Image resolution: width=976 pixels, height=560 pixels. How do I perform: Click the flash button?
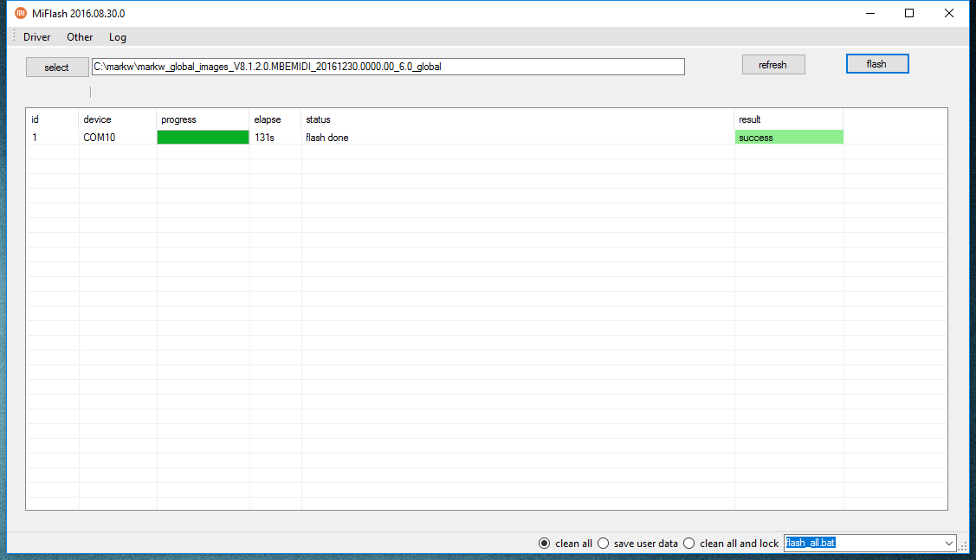[x=877, y=64]
